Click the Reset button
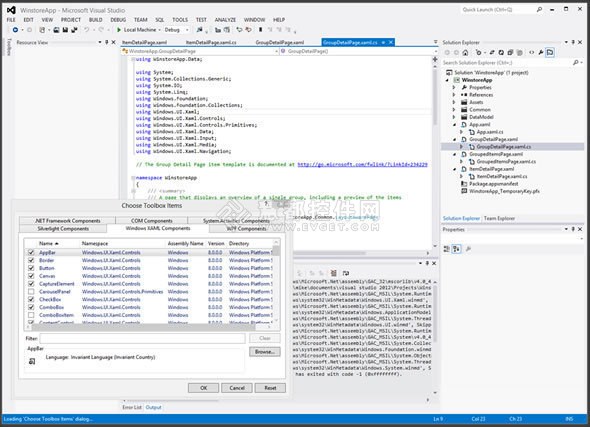This screenshot has height=427, width=590. 270,388
